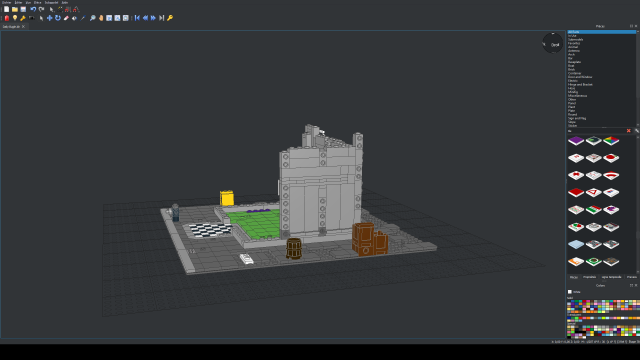Activate the Move tool with blue cross arrows
The width and height of the screenshot is (640, 360).
click(49, 18)
